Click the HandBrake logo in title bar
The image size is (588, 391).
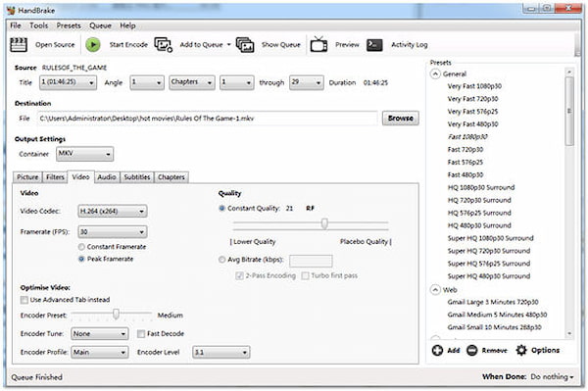11,10
